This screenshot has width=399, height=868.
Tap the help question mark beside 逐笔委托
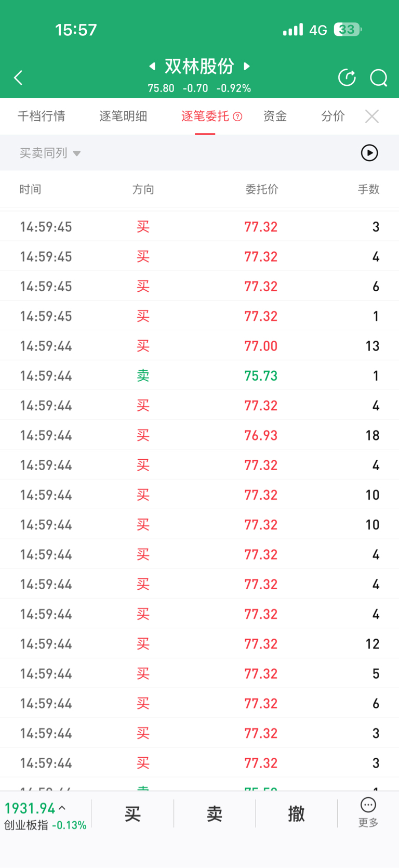click(x=237, y=116)
